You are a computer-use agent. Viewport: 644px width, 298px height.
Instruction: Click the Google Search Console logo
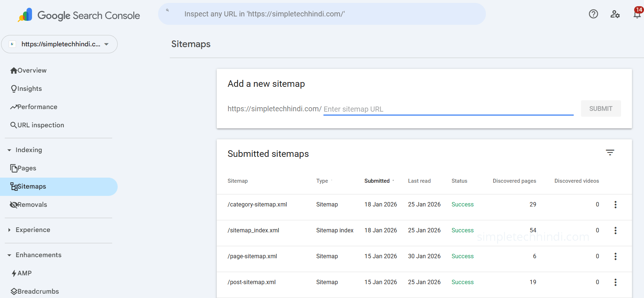click(79, 15)
